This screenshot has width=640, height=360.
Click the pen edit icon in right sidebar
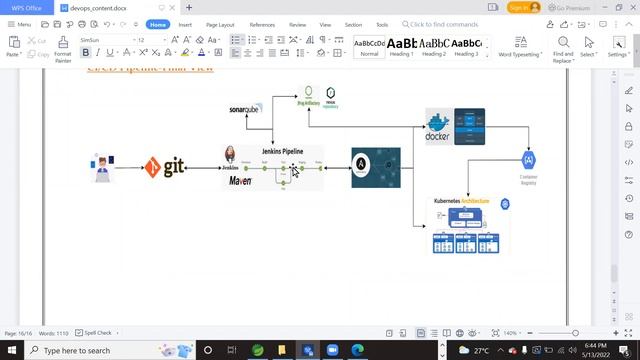(629, 91)
